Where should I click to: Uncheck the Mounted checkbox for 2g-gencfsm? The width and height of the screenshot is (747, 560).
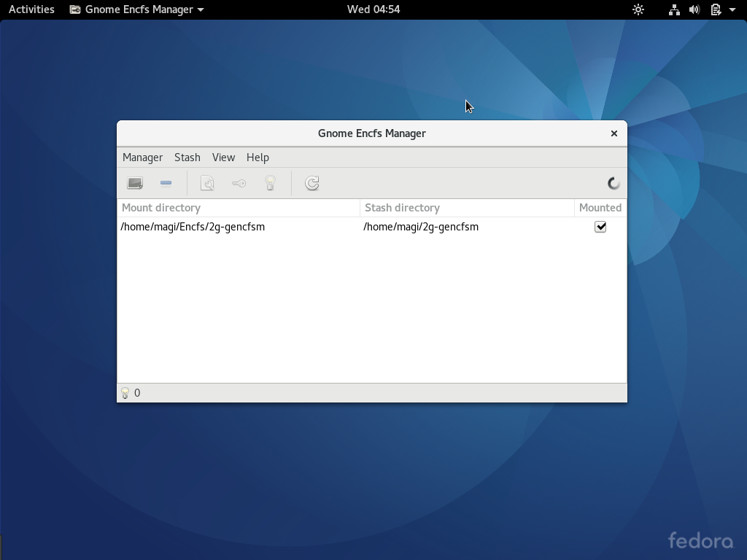click(600, 227)
